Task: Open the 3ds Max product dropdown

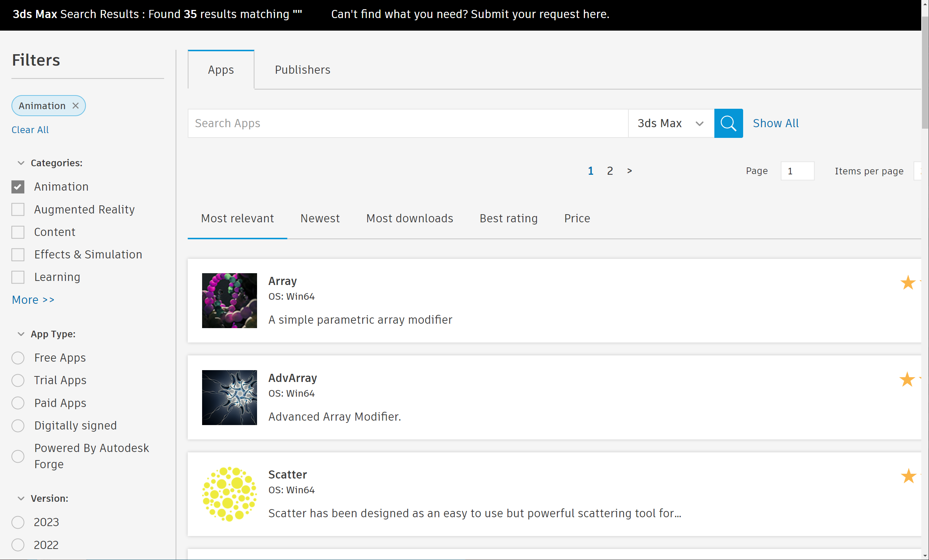Action: (x=671, y=123)
